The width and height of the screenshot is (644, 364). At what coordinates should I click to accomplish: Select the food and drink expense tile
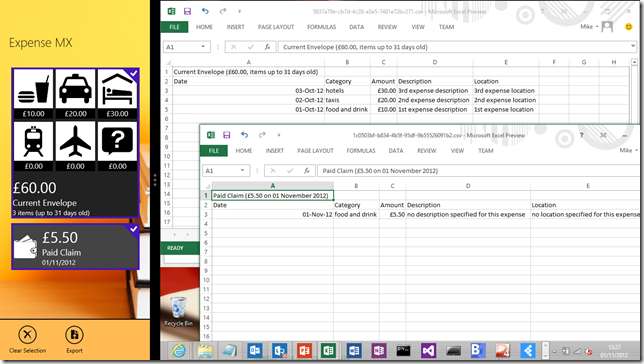pyautogui.click(x=33, y=94)
